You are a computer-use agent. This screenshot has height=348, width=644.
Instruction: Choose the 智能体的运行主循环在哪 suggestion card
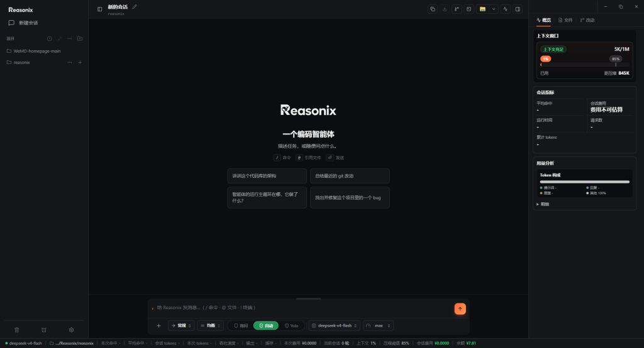(x=267, y=197)
